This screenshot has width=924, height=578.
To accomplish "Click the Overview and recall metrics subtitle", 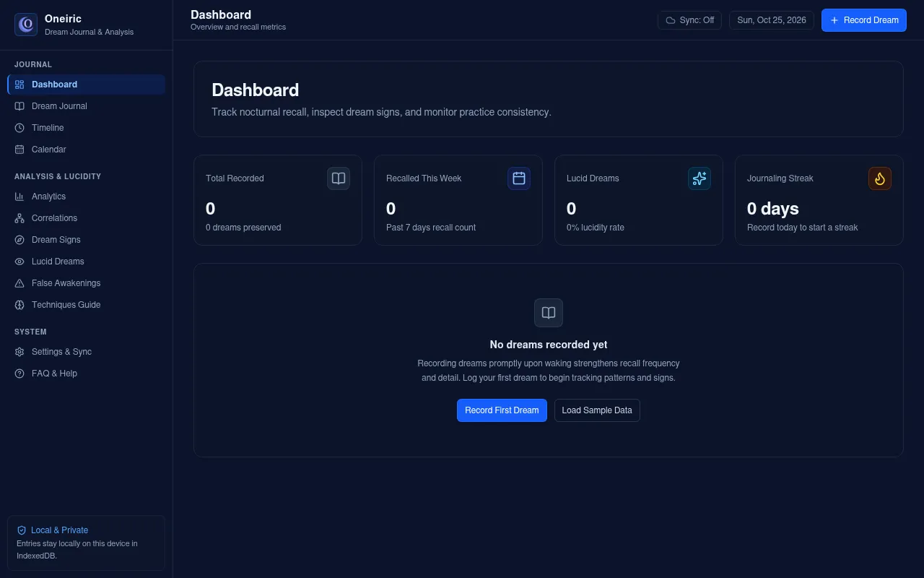I will pos(238,27).
